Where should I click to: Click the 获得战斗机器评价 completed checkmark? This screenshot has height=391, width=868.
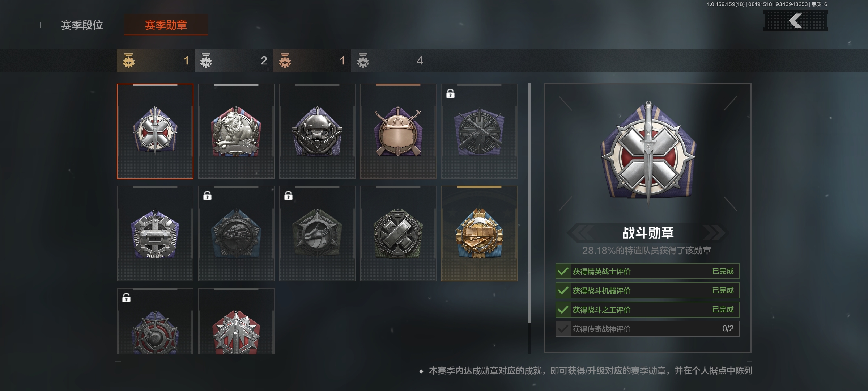[x=563, y=290]
